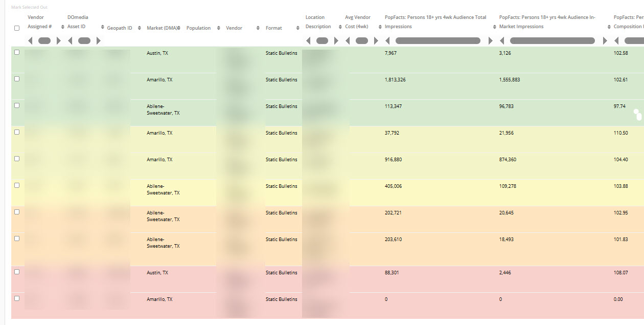644x325 pixels.
Task: Click the Population column header
Action: click(x=198, y=28)
